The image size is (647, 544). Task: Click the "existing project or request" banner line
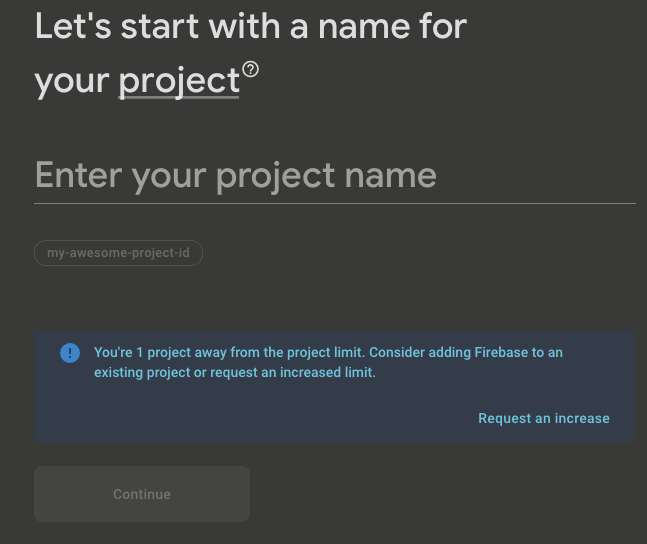click(235, 372)
